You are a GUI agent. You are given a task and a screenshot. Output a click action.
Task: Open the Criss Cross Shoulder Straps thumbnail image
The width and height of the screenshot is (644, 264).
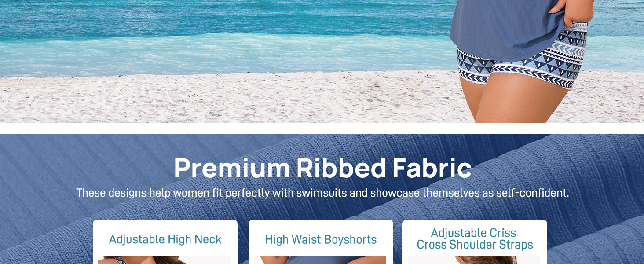pos(474,260)
